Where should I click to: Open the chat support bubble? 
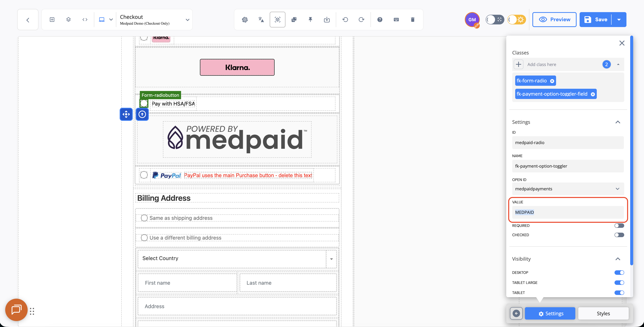click(x=16, y=310)
